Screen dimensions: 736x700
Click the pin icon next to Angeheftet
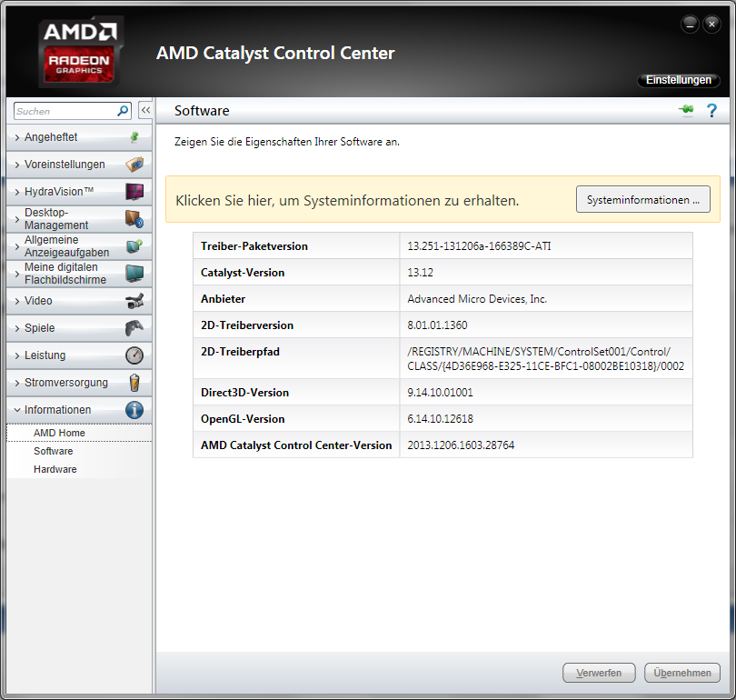point(134,137)
